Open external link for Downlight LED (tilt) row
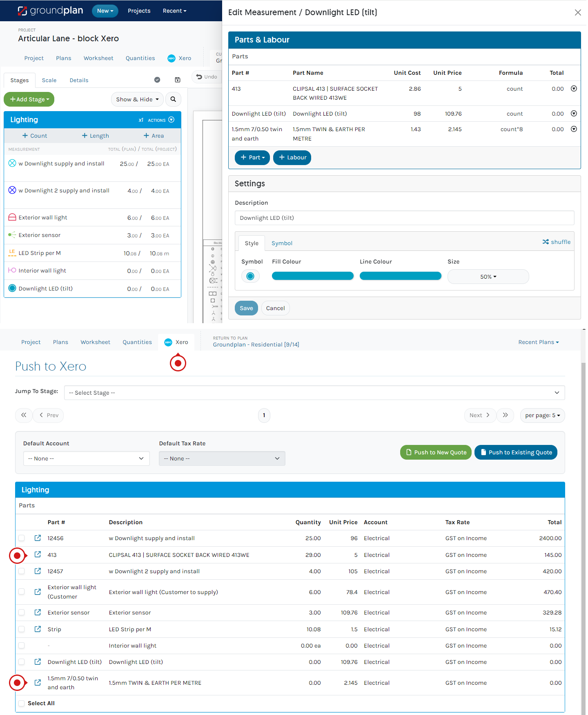Viewport: 588px width, 715px height. [38, 662]
